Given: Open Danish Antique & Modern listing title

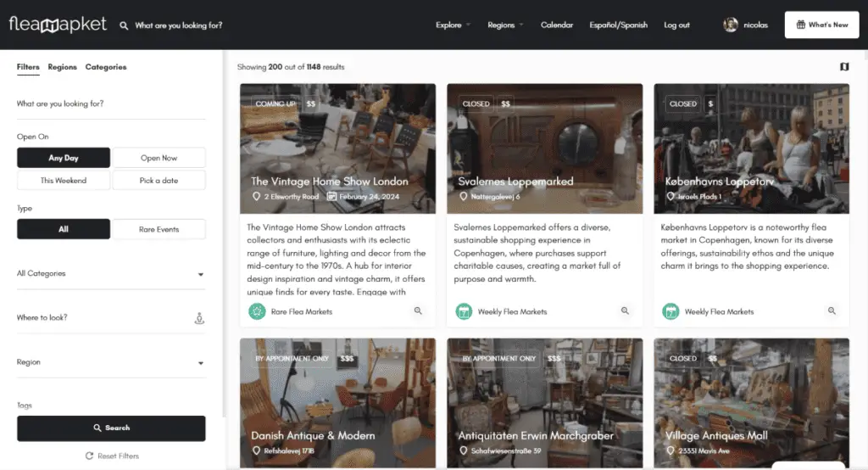Looking at the screenshot, I should tap(313, 435).
